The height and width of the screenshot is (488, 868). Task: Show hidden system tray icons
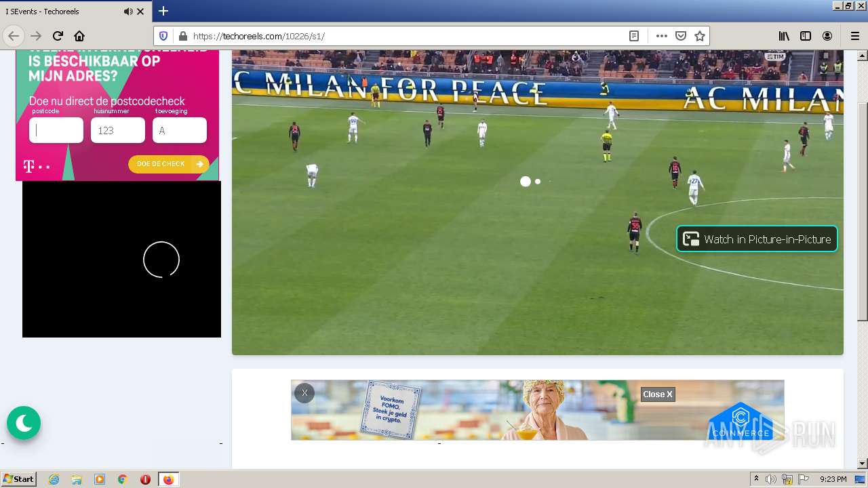click(757, 479)
